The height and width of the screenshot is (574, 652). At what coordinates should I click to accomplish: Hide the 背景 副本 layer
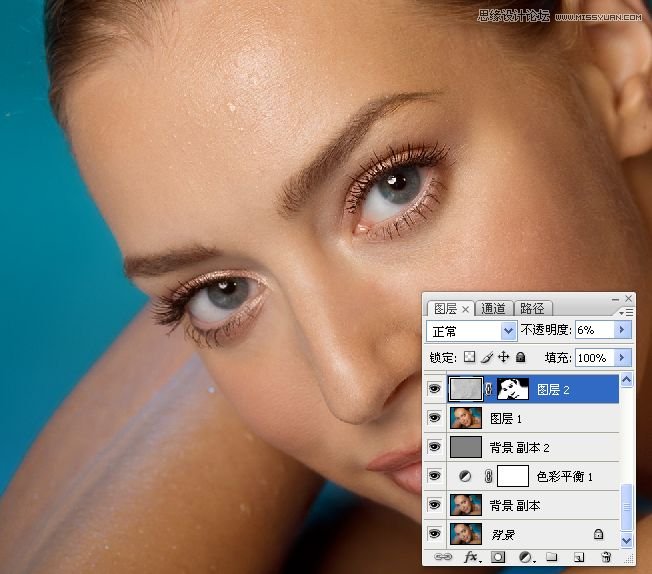point(435,505)
